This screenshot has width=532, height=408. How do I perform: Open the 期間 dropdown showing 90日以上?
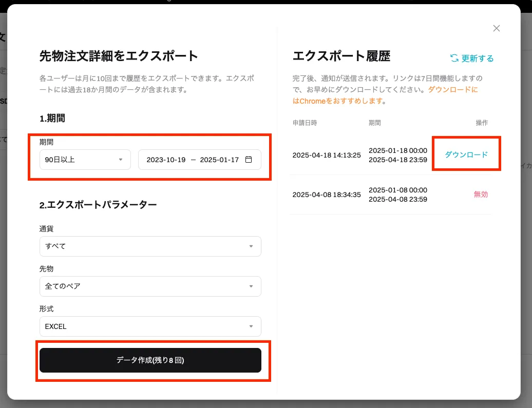(82, 160)
